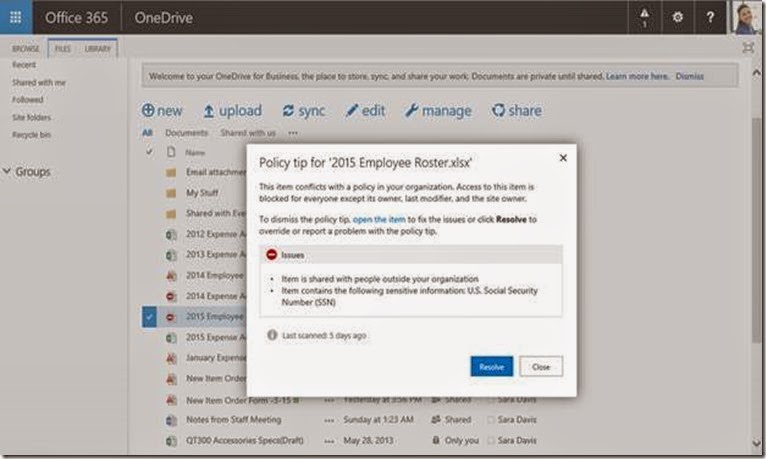Image resolution: width=766 pixels, height=459 pixels.
Task: Click the scrollbar up arrow
Action: (756, 72)
